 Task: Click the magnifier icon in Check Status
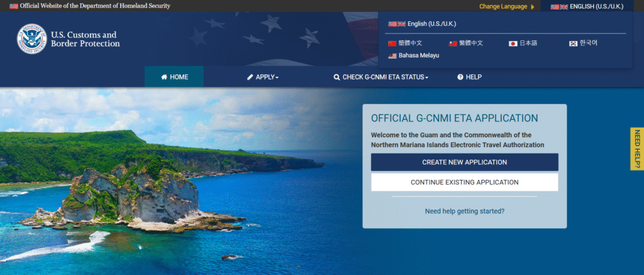337,77
